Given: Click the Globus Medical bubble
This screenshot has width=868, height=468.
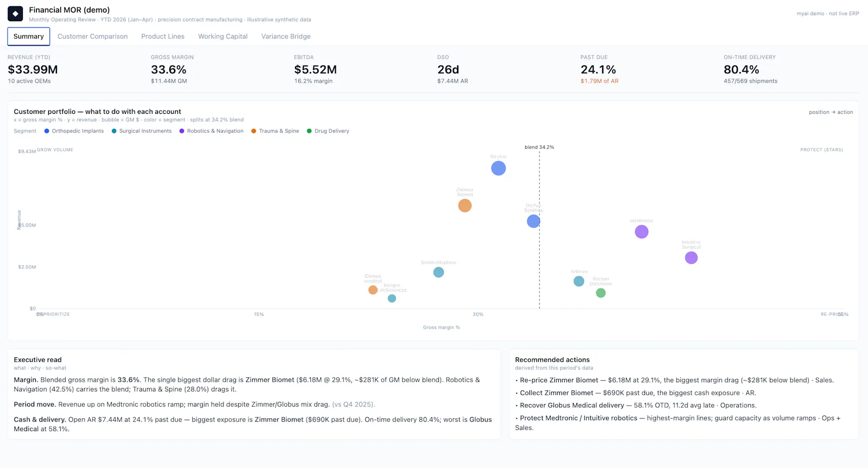Looking at the screenshot, I should 373,290.
